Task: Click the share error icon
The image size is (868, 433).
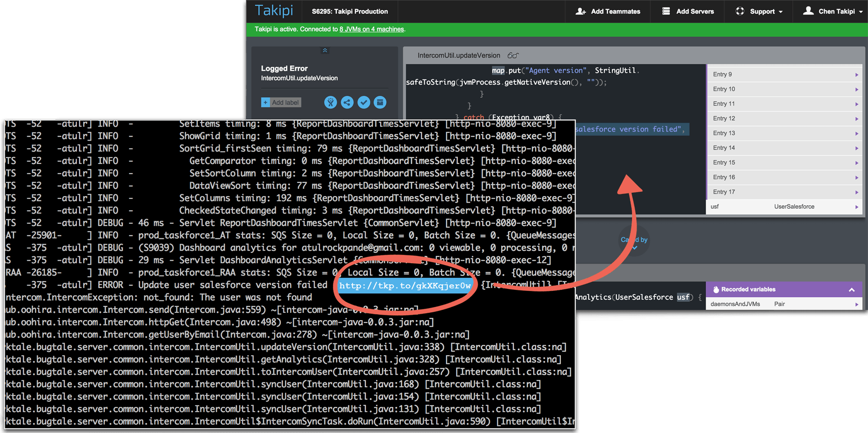Action: click(347, 102)
